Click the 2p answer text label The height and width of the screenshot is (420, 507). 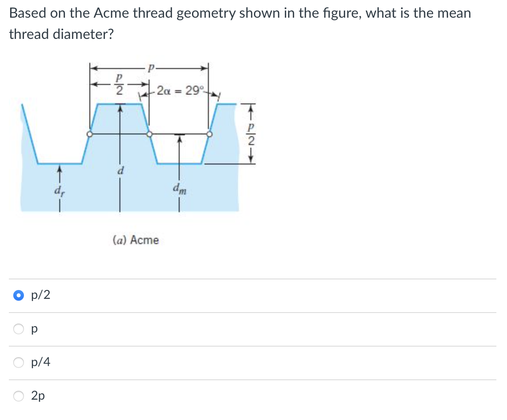pyautogui.click(x=38, y=396)
